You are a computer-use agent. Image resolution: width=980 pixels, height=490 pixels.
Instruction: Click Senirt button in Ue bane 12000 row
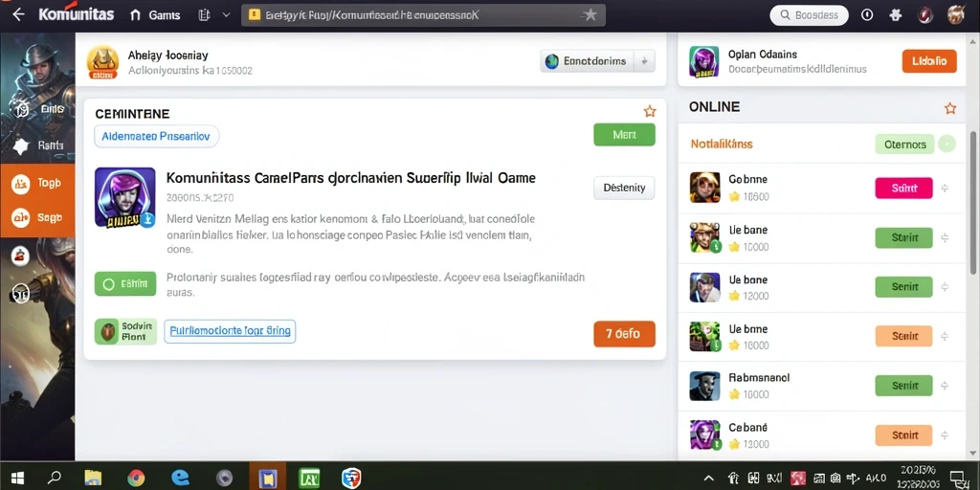(903, 287)
